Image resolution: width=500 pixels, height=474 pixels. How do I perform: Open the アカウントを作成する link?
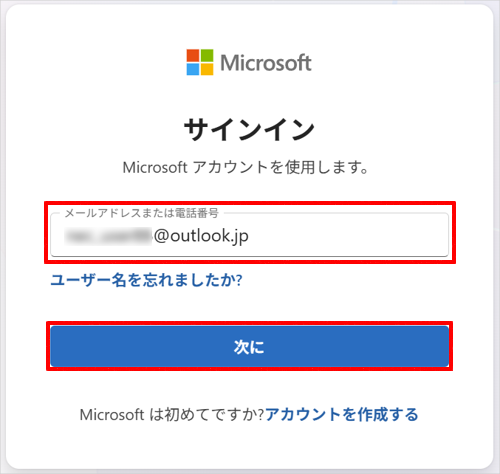pyautogui.click(x=342, y=415)
